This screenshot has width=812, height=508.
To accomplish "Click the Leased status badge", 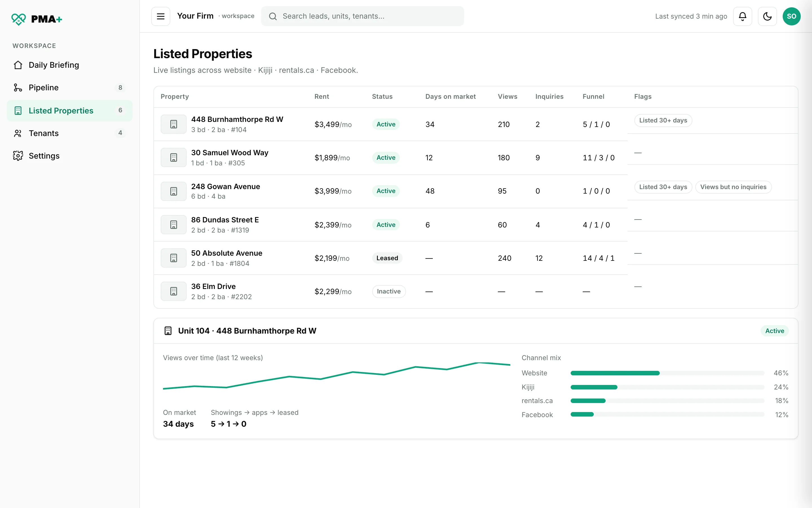I will (387, 258).
